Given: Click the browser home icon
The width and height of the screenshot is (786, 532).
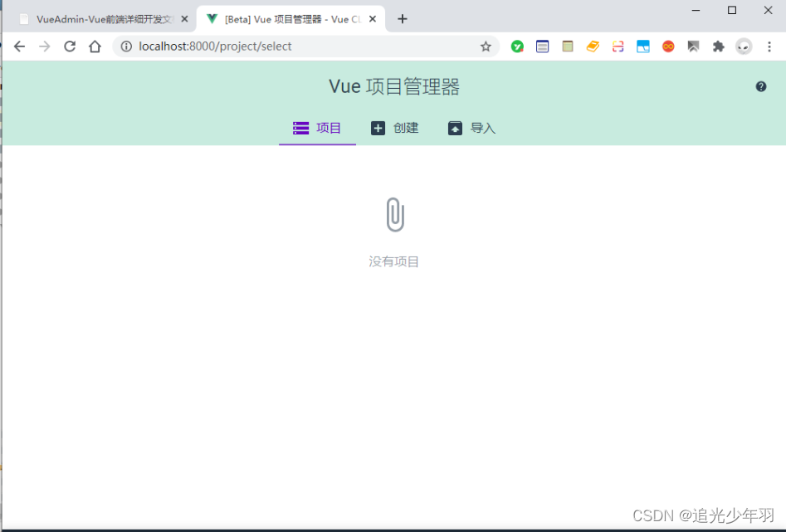Looking at the screenshot, I should [x=95, y=46].
